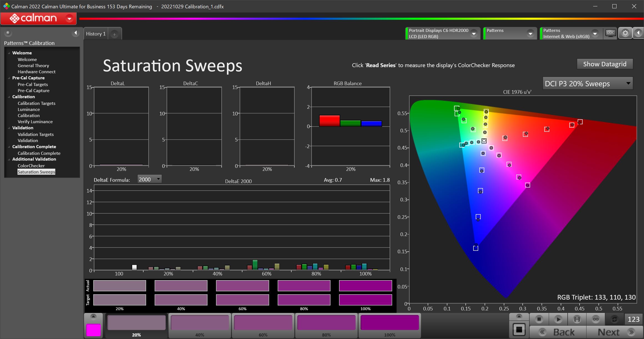Click the DDC monitor icon

(x=610, y=33)
